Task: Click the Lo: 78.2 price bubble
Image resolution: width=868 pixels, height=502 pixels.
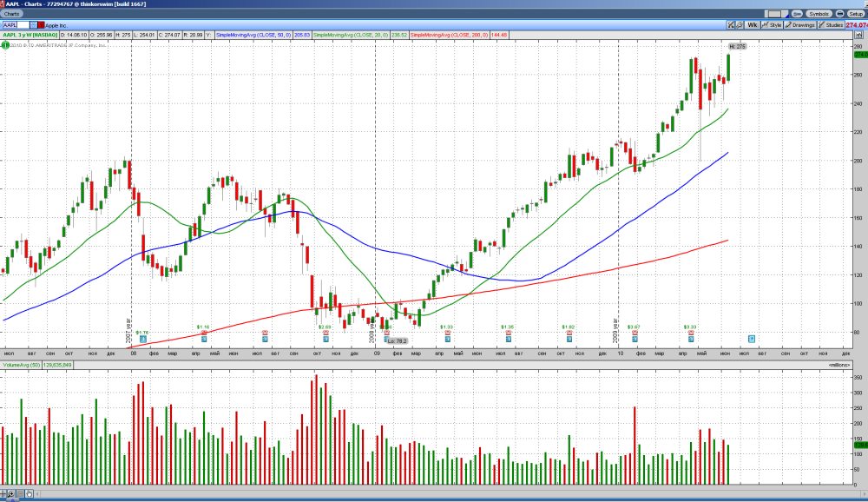Action: (397, 340)
